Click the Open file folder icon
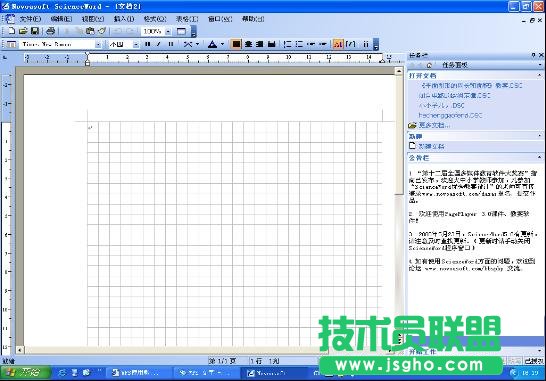This screenshot has width=546, height=381. pyautogui.click(x=23, y=31)
